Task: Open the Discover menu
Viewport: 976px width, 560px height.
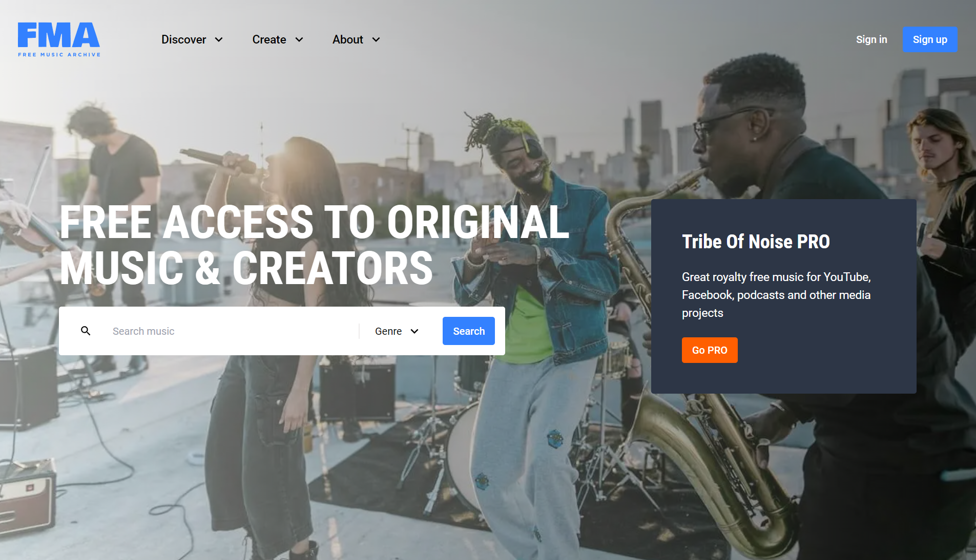Action: tap(192, 39)
